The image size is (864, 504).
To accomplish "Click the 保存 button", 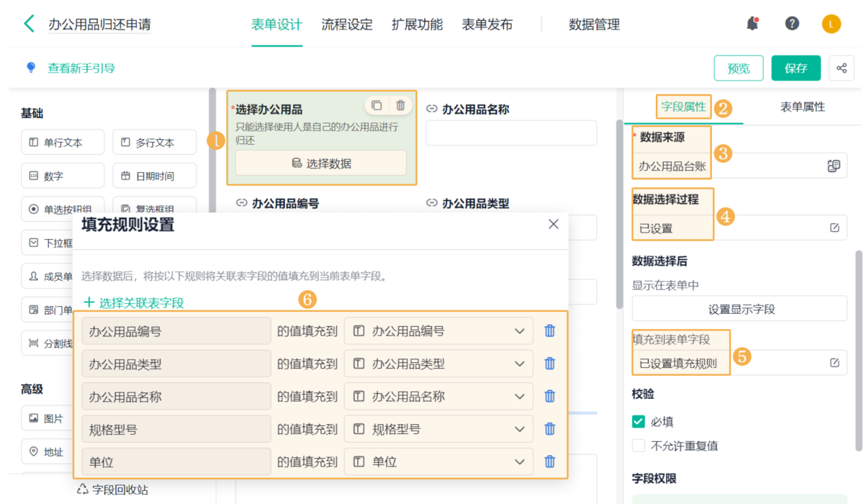I will [x=796, y=68].
